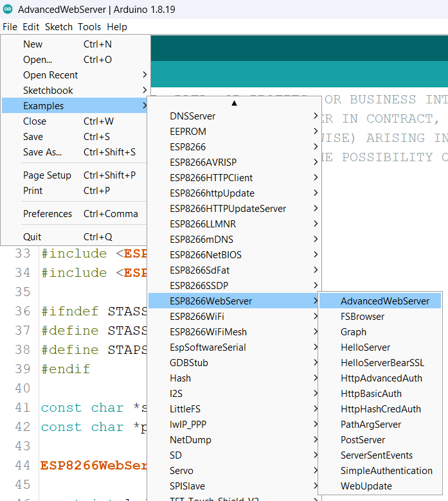The image size is (448, 501).
Task: Choose New from the File menu
Action: pos(75,44)
